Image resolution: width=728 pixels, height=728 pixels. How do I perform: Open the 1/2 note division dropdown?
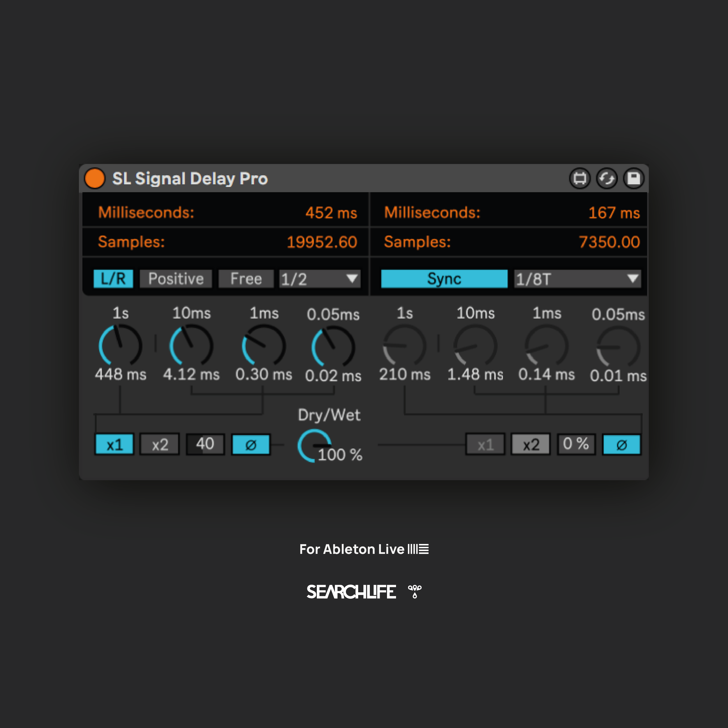coord(319,279)
